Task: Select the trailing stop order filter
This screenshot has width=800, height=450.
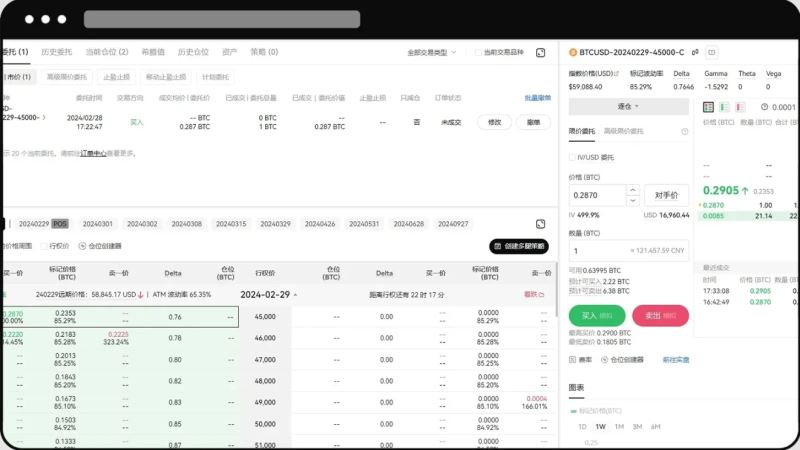Action: click(x=166, y=77)
